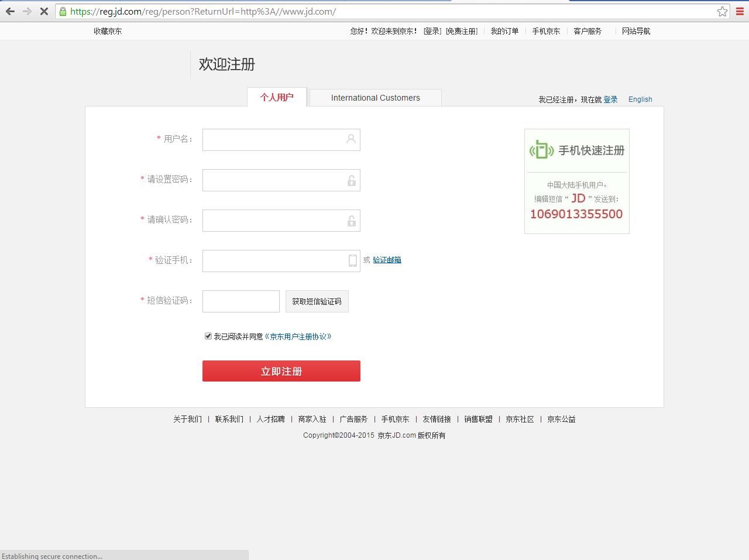
Task: Toggle the 我已阅读并同意 agreement checkbox
Action: (x=208, y=336)
